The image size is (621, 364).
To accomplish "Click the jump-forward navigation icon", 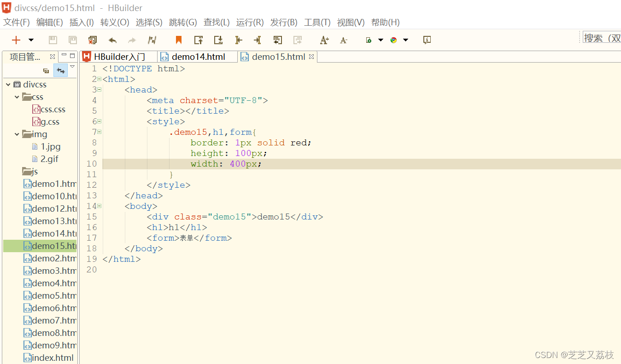I will 258,40.
